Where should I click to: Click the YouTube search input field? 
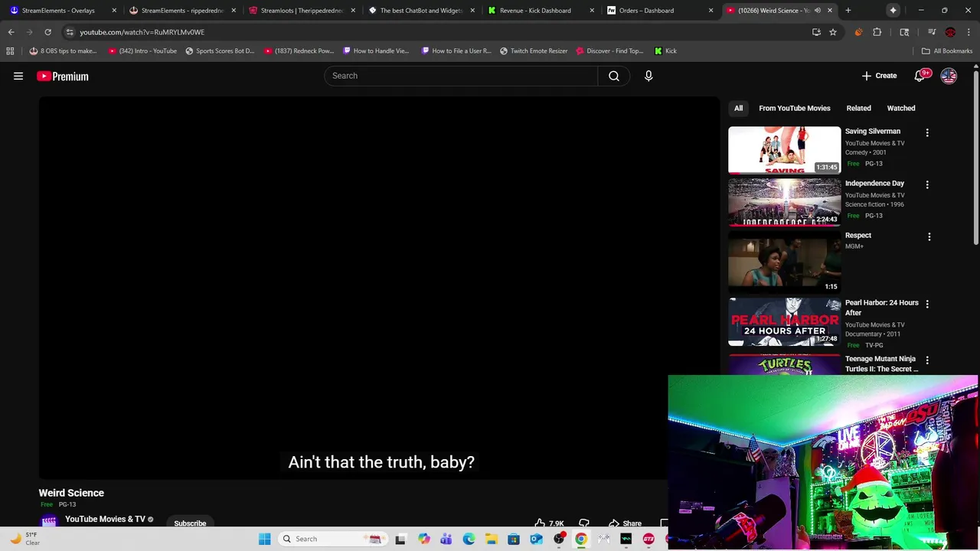pos(461,76)
